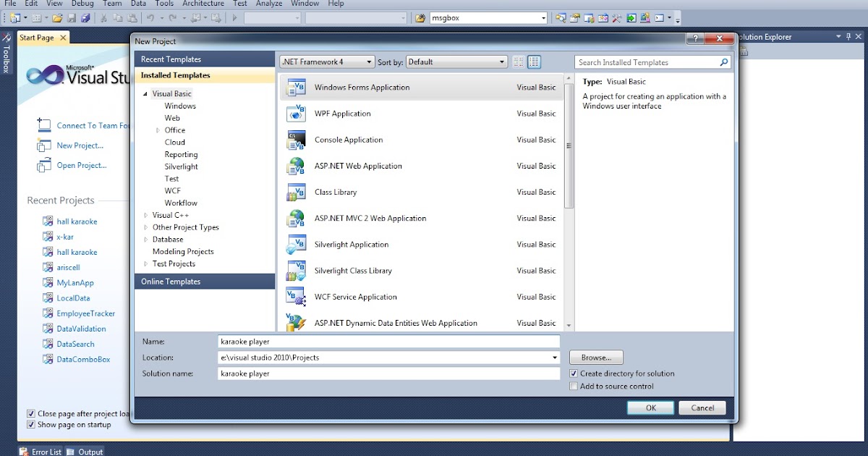Open the Toolbox via toolbar icon
The image size is (868, 456).
(617, 18)
